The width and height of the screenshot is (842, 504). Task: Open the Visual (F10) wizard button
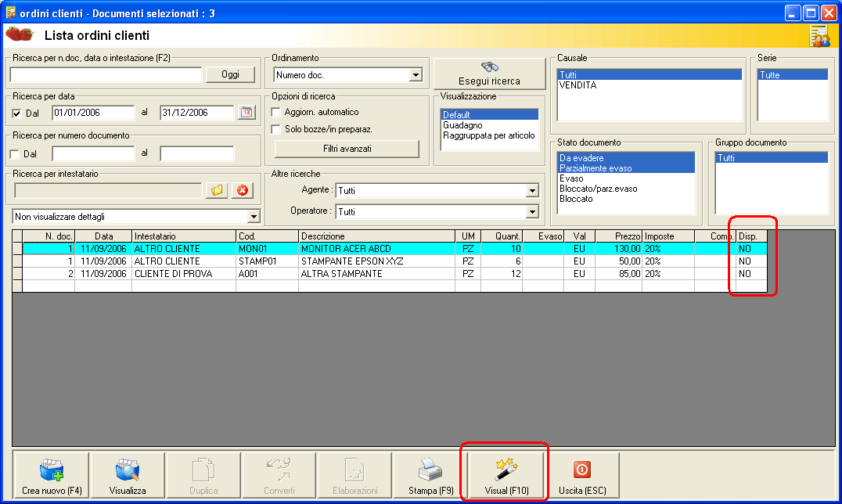pyautogui.click(x=506, y=476)
